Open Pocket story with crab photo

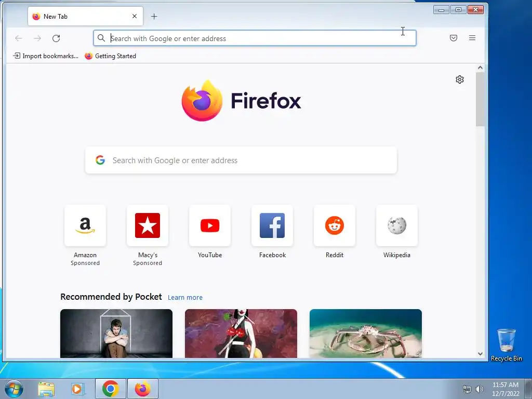tap(365, 334)
